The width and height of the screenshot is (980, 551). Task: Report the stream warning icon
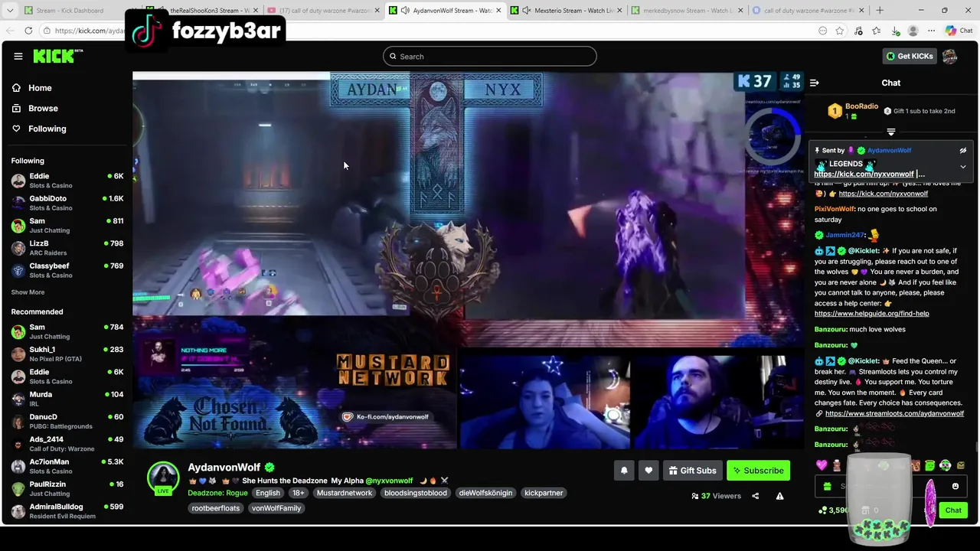click(779, 496)
